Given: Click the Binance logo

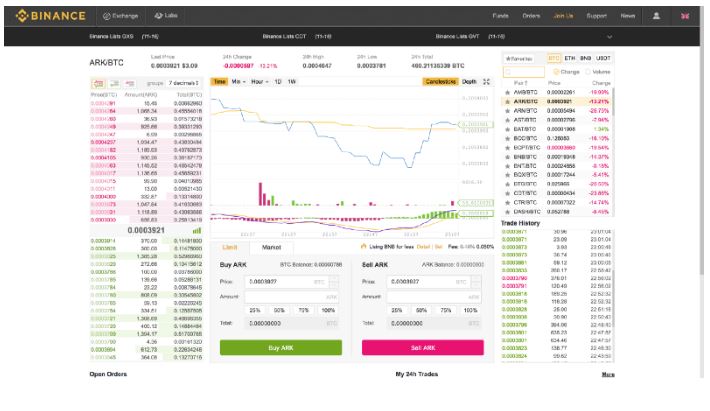Looking at the screenshot, I should pos(51,16).
